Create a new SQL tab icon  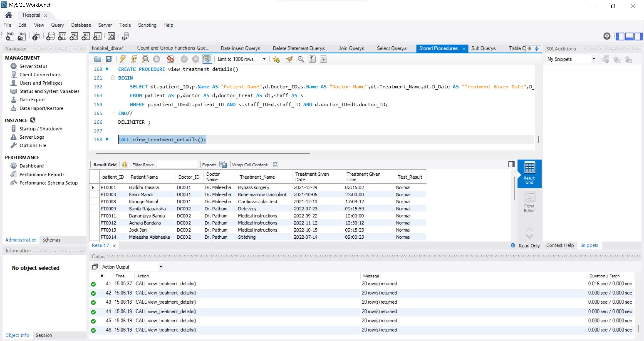pyautogui.click(x=10, y=36)
